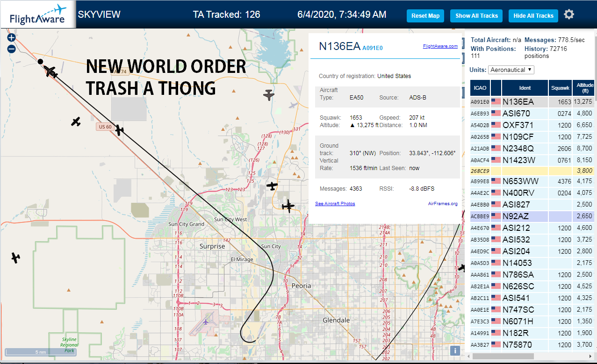597x364 pixels.
Task: Select the N1423W aircraft row
Action: [532, 160]
